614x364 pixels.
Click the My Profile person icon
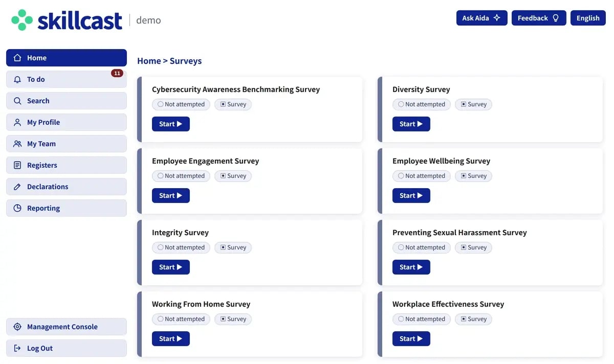17,122
